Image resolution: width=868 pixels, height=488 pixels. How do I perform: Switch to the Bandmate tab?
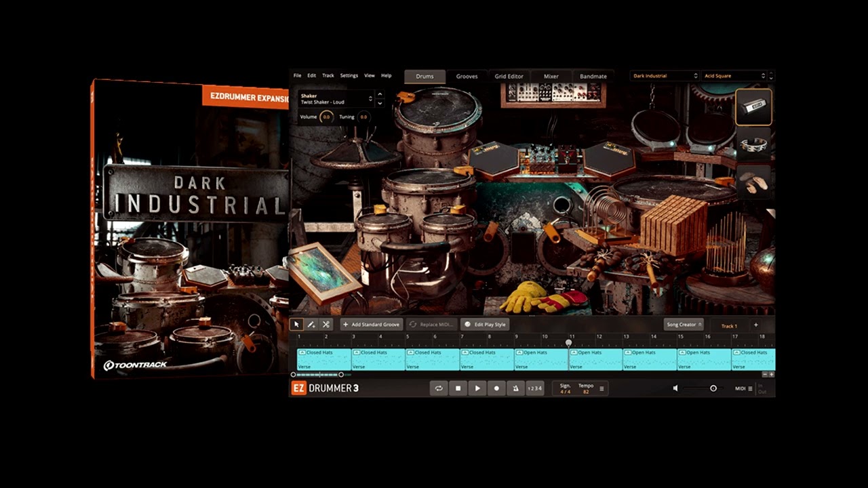pyautogui.click(x=593, y=77)
